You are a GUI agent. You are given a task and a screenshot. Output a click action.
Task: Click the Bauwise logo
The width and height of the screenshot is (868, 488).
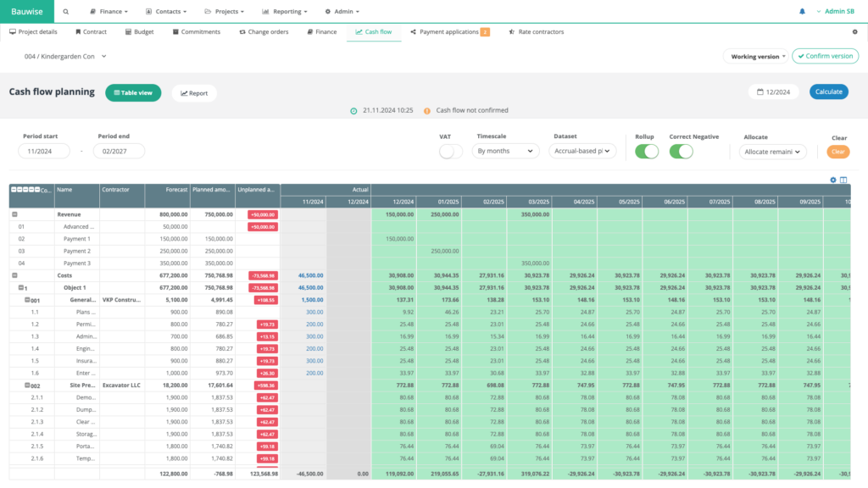coord(26,12)
